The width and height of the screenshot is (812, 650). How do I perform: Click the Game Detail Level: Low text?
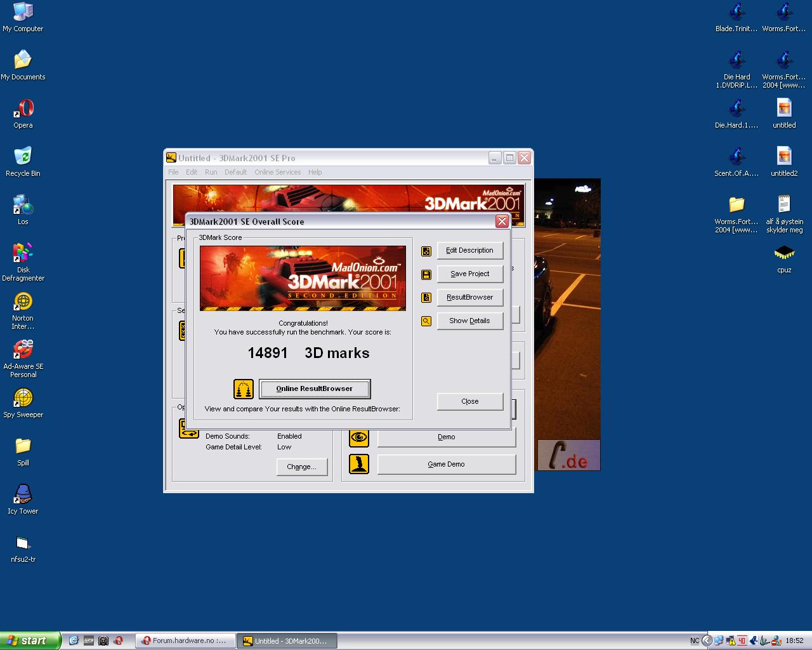[249, 448]
